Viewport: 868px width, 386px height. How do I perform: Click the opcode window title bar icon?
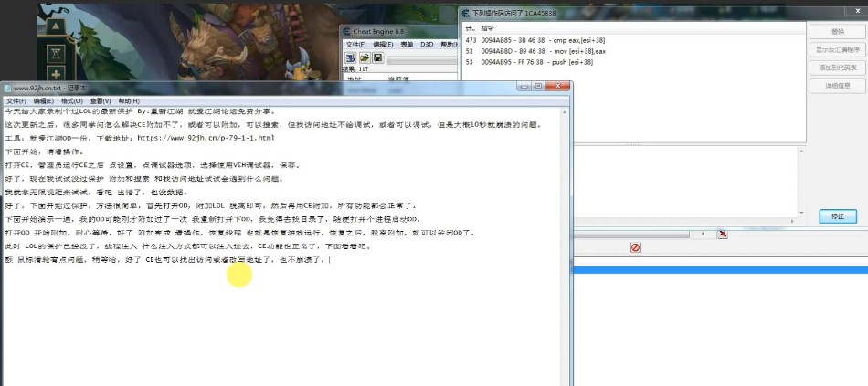[x=464, y=13]
